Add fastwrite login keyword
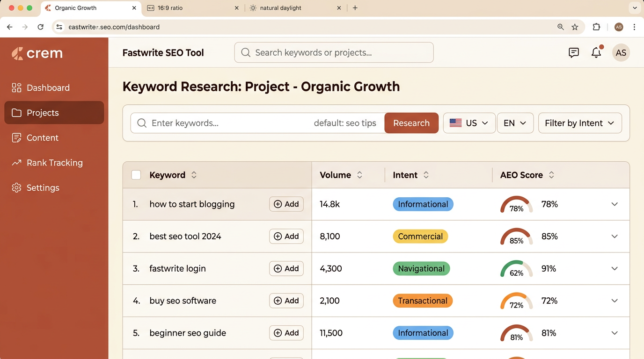This screenshot has width=644, height=359. [286, 269]
